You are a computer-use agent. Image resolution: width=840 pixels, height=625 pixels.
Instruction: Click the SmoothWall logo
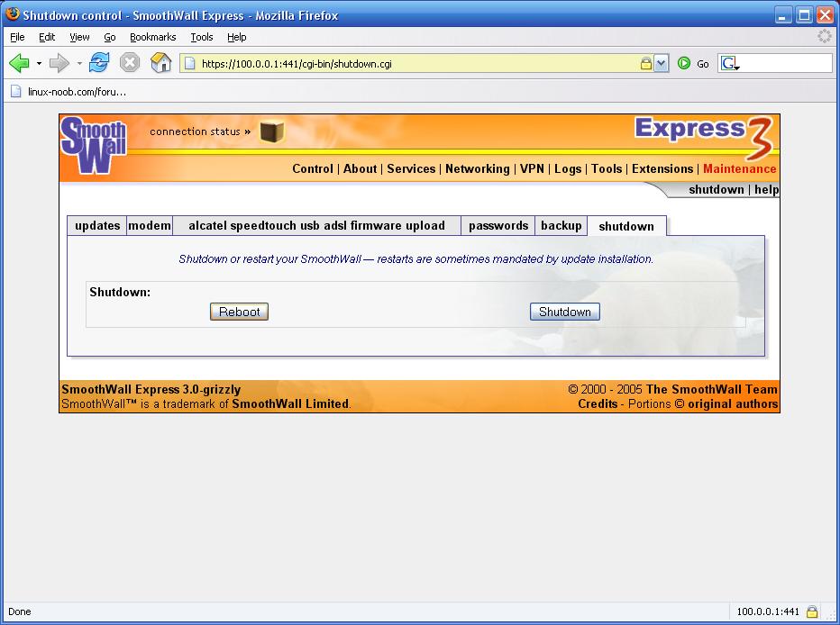[93, 145]
